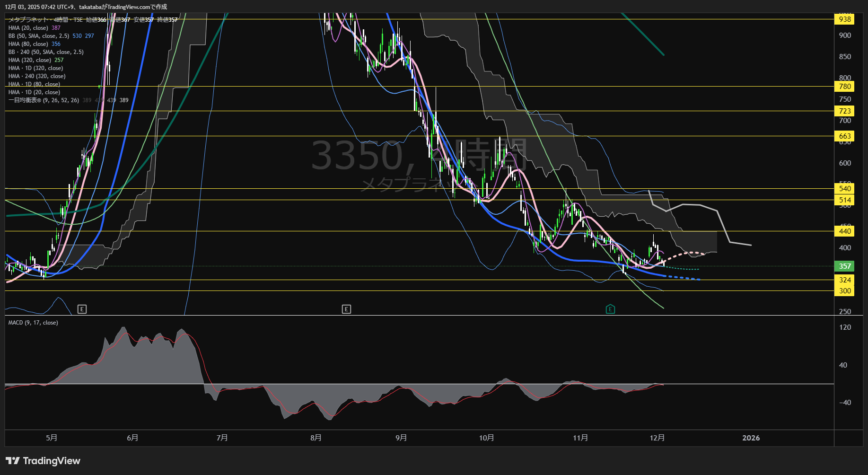Click the MACD (9, 17, close) label

[x=33, y=323]
